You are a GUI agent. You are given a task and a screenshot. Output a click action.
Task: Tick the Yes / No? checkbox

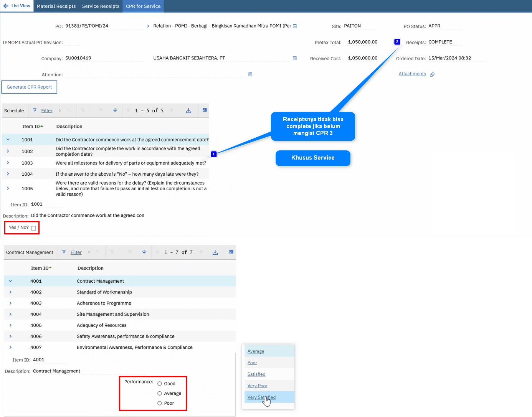coord(33,228)
